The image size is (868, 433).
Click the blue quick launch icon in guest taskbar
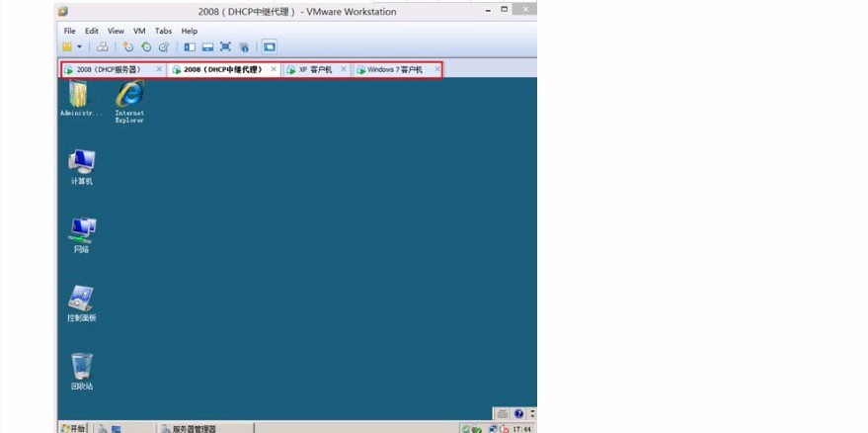click(117, 429)
